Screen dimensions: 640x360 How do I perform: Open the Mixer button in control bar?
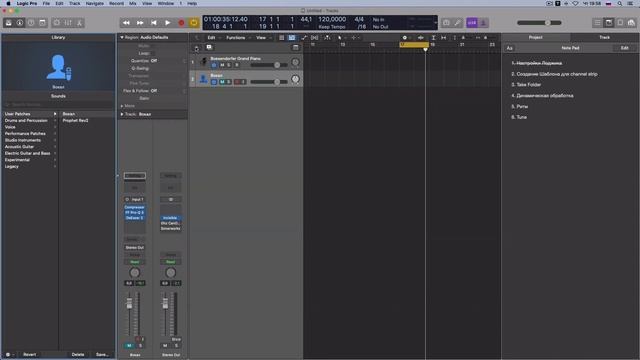point(68,23)
